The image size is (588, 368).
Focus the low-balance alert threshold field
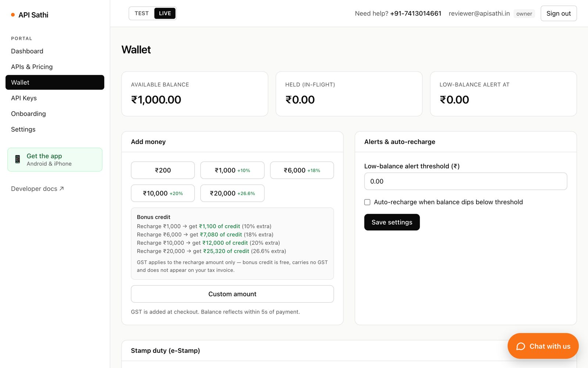(466, 181)
